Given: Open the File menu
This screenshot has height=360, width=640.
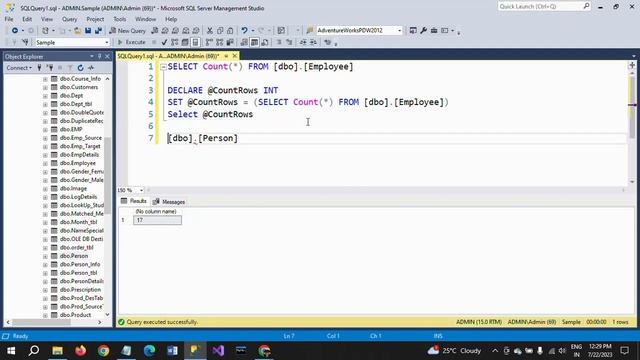Looking at the screenshot, I should tap(9, 19).
